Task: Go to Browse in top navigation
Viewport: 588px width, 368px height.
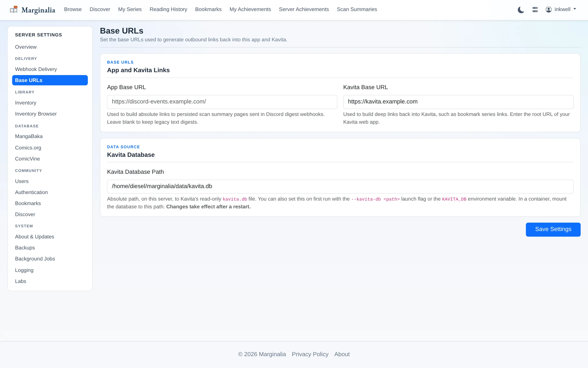Action: click(x=73, y=9)
